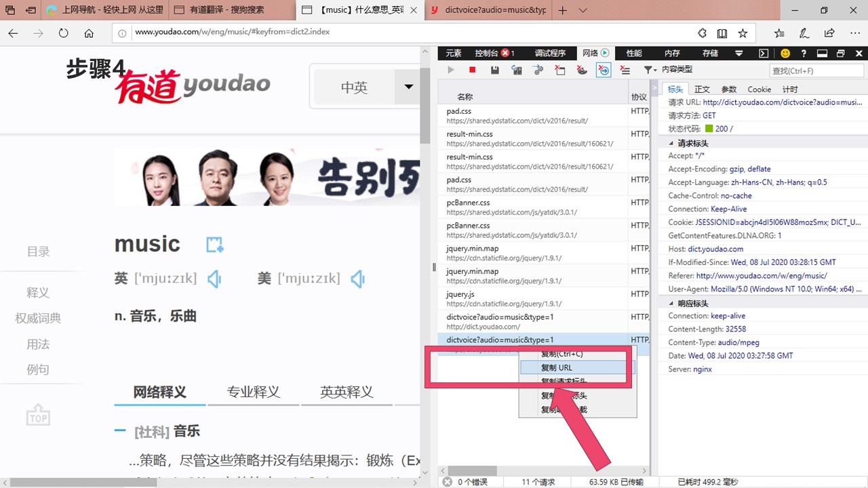Click the always refresh from server icon

(517, 70)
